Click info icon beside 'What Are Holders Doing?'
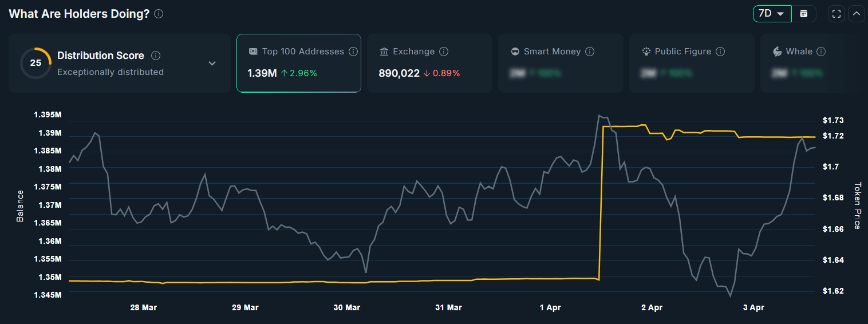Image resolution: width=868 pixels, height=324 pixels. (159, 14)
